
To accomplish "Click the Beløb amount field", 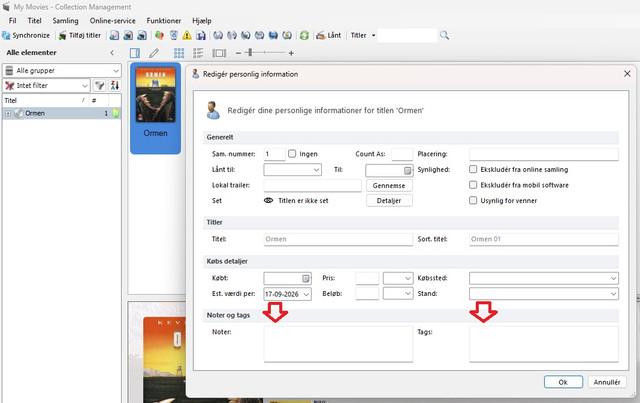I will 367,294.
